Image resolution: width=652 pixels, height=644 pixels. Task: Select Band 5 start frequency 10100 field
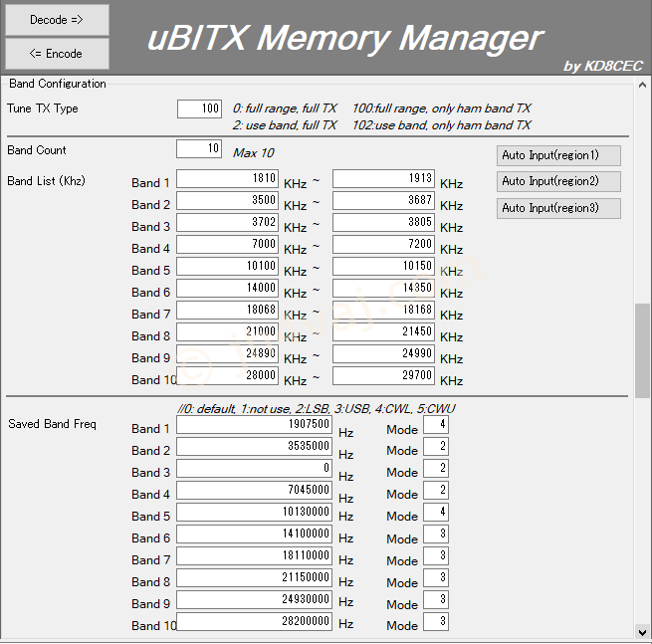pyautogui.click(x=227, y=266)
